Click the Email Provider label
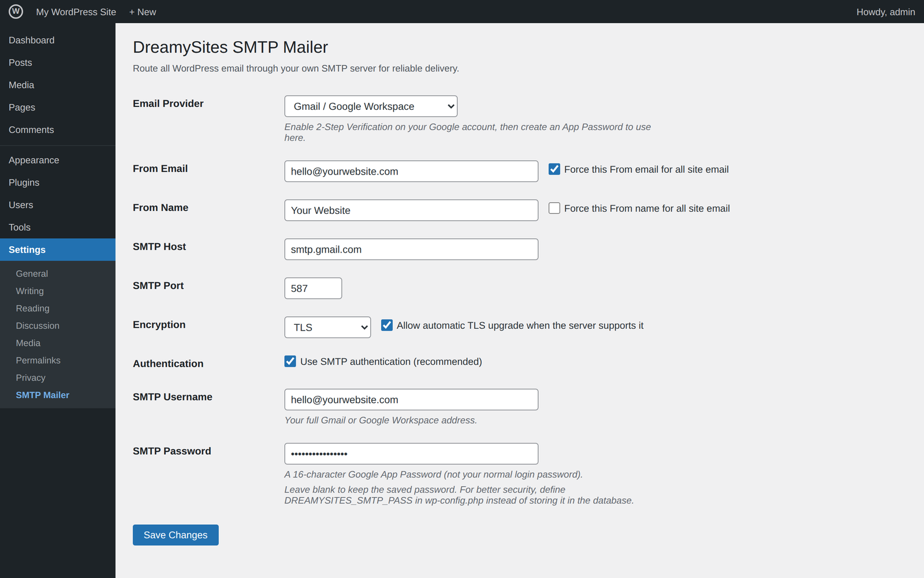 pos(168,103)
